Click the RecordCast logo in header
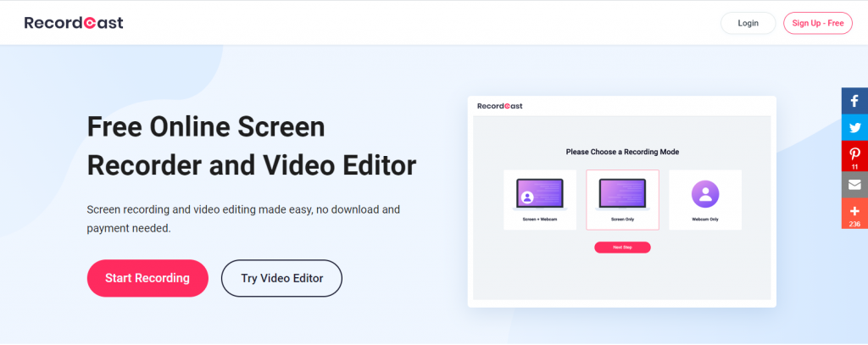This screenshot has height=345, width=868. pyautogui.click(x=74, y=23)
